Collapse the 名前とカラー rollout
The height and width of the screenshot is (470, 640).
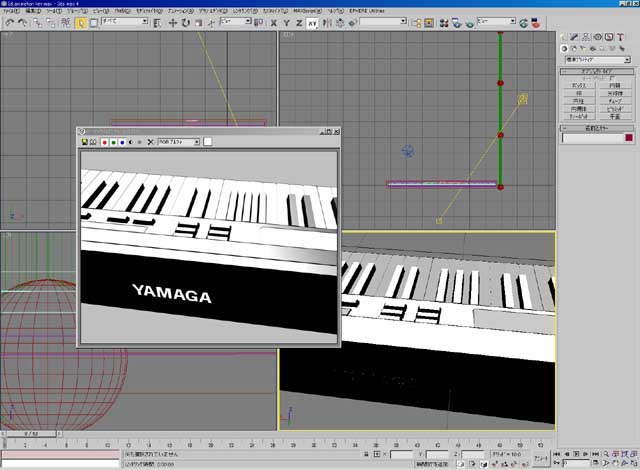click(x=597, y=128)
